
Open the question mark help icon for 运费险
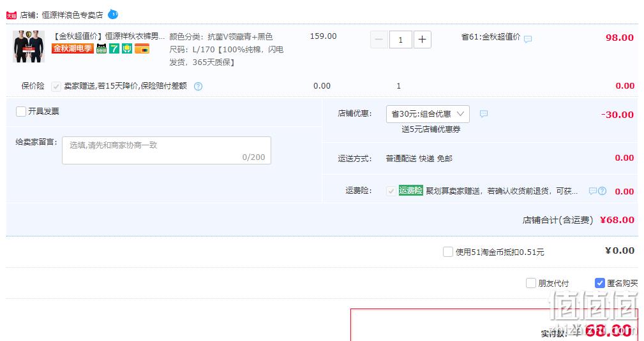click(x=602, y=191)
